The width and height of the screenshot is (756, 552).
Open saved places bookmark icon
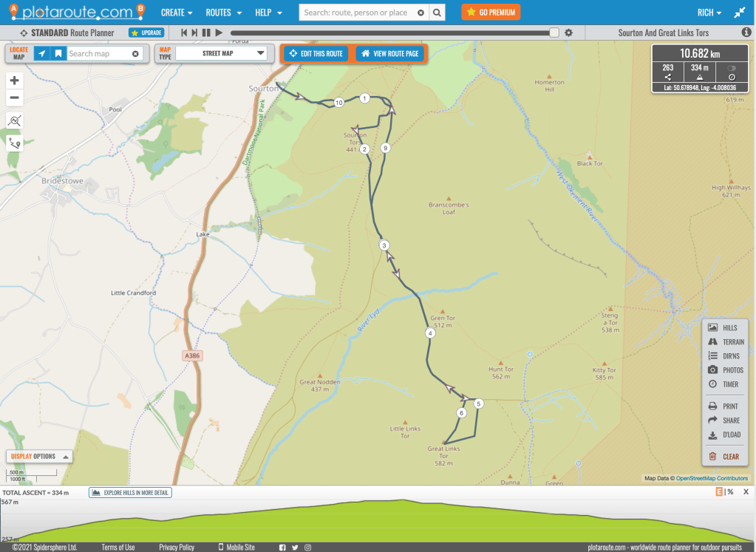(58, 53)
